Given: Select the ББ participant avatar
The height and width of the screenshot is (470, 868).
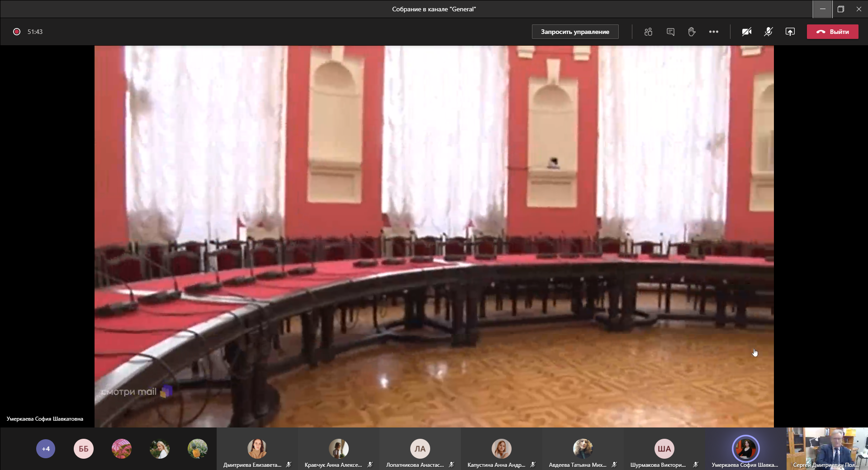Looking at the screenshot, I should click(x=84, y=449).
